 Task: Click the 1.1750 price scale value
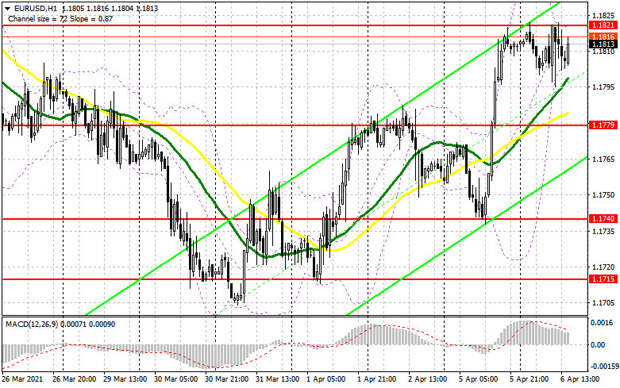[x=603, y=195]
